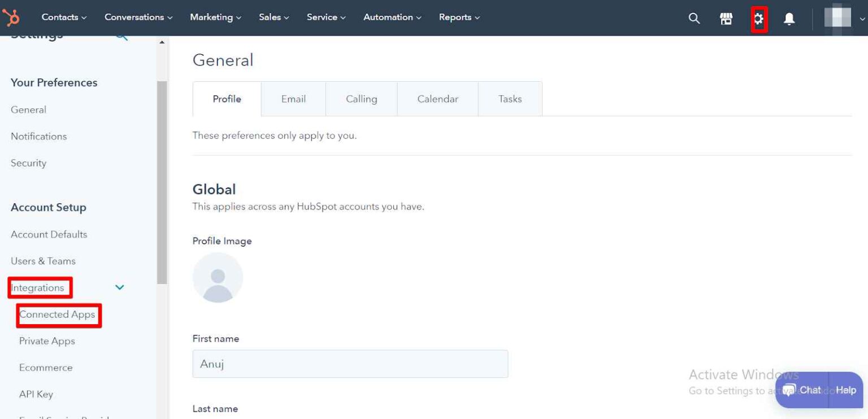This screenshot has height=419, width=868.
Task: Click the highlighted Settings gear icon
Action: point(759,18)
